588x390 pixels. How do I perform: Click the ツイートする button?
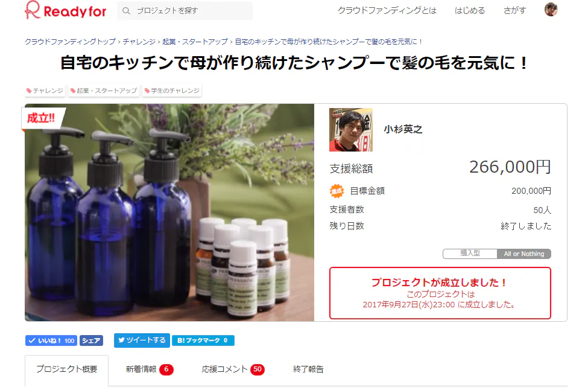(x=142, y=340)
